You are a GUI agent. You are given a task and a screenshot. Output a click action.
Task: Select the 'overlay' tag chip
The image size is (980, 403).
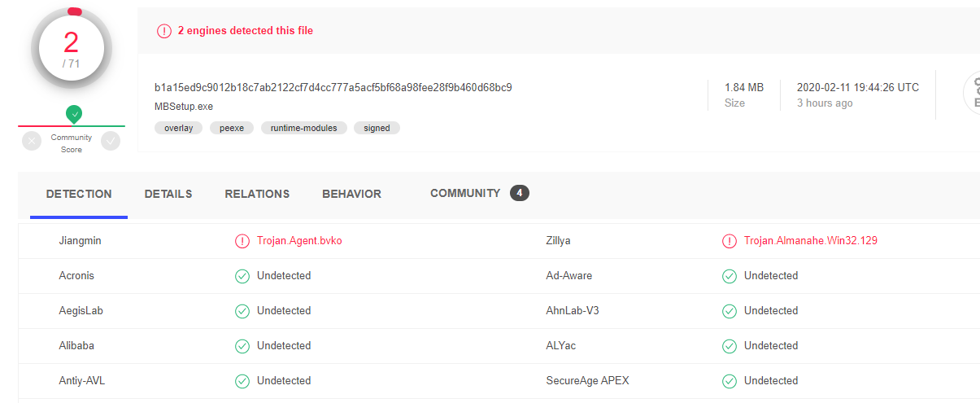click(x=179, y=128)
